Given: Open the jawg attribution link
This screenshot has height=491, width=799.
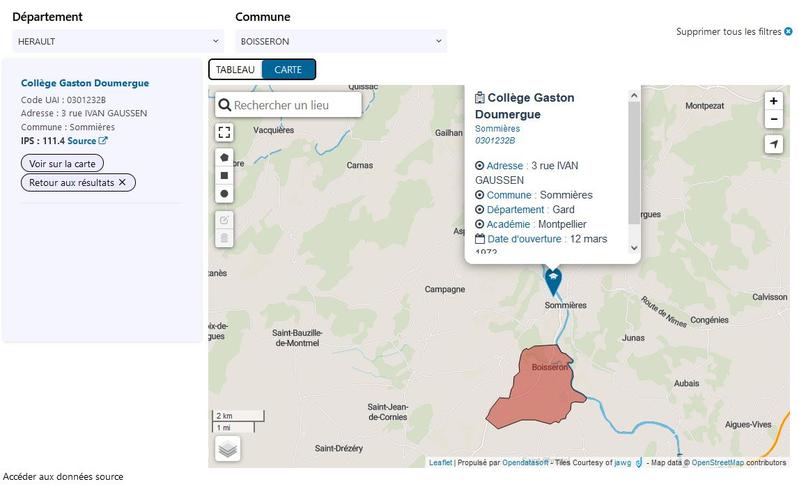Looking at the screenshot, I should (x=622, y=462).
